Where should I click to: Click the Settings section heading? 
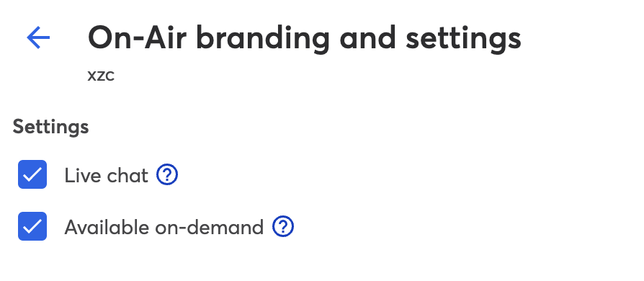(51, 127)
